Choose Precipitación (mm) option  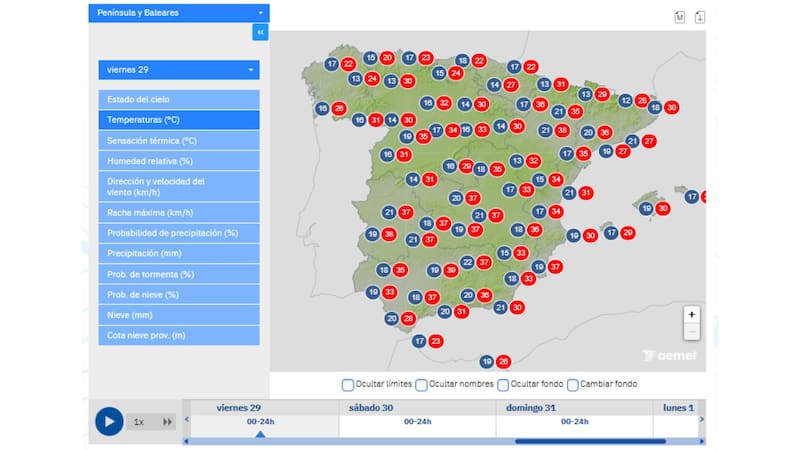coord(179,253)
